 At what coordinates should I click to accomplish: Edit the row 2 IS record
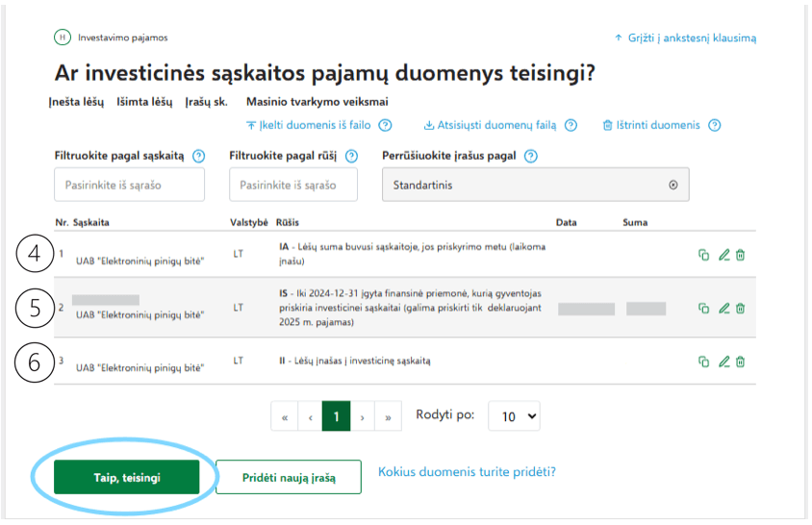723,308
